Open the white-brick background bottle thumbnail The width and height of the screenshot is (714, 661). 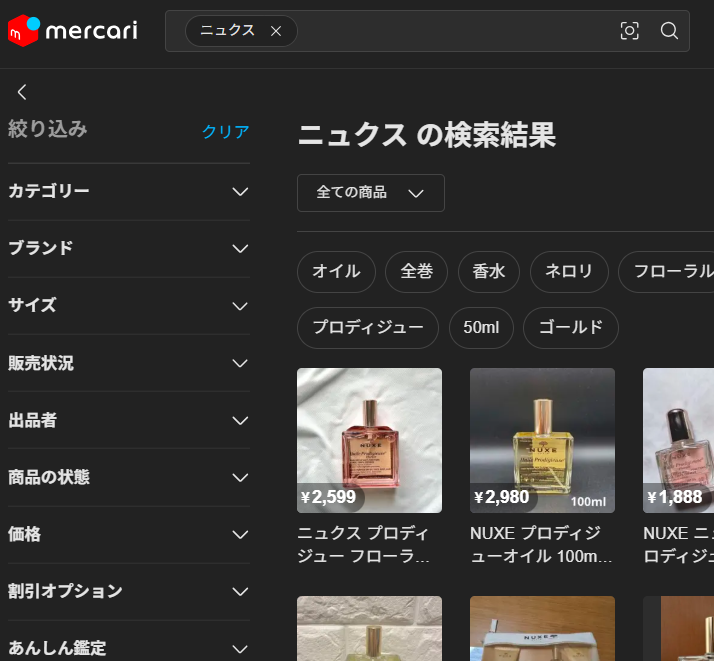369,629
